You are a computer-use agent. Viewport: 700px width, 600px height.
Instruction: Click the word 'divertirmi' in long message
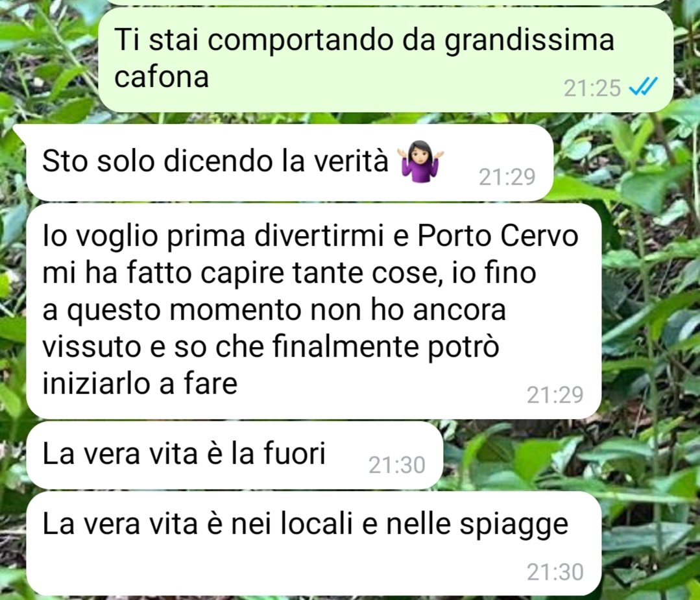pyautogui.click(x=319, y=235)
